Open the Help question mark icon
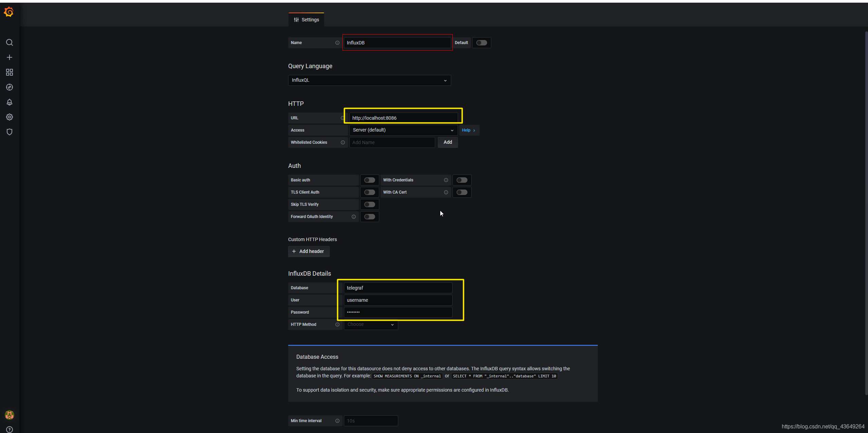Viewport: 868px width, 433px height. [10, 429]
